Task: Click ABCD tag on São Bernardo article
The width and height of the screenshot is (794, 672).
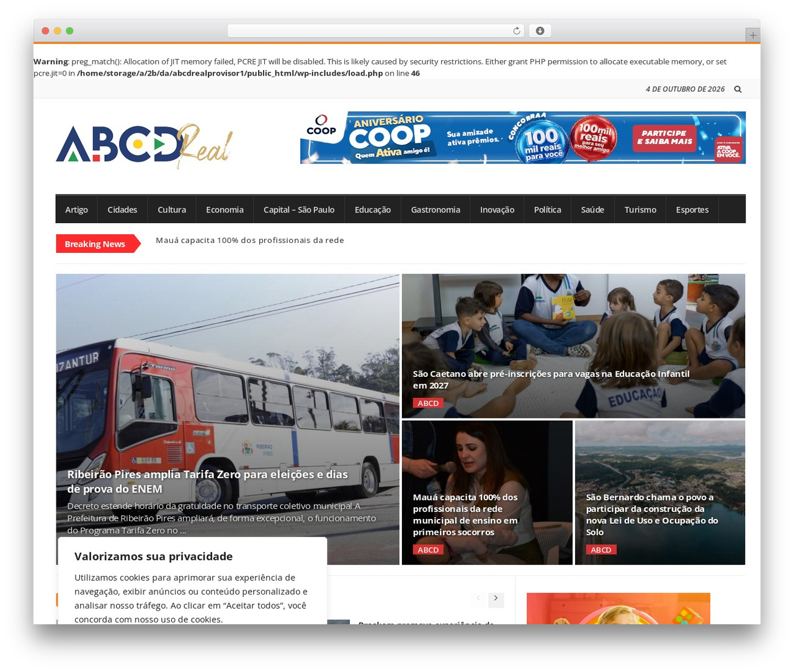Action: (601, 550)
